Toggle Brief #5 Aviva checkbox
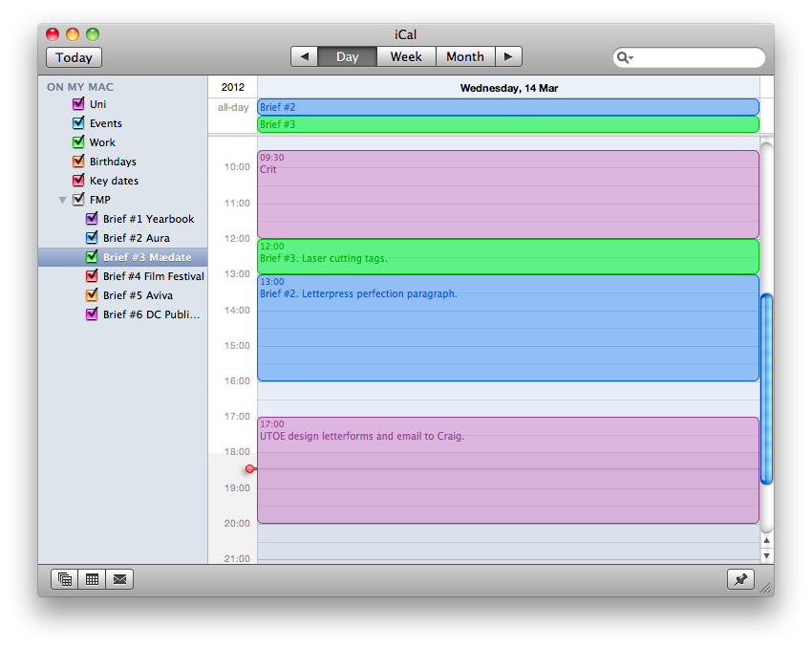Viewport: 812px width, 649px height. [92, 294]
